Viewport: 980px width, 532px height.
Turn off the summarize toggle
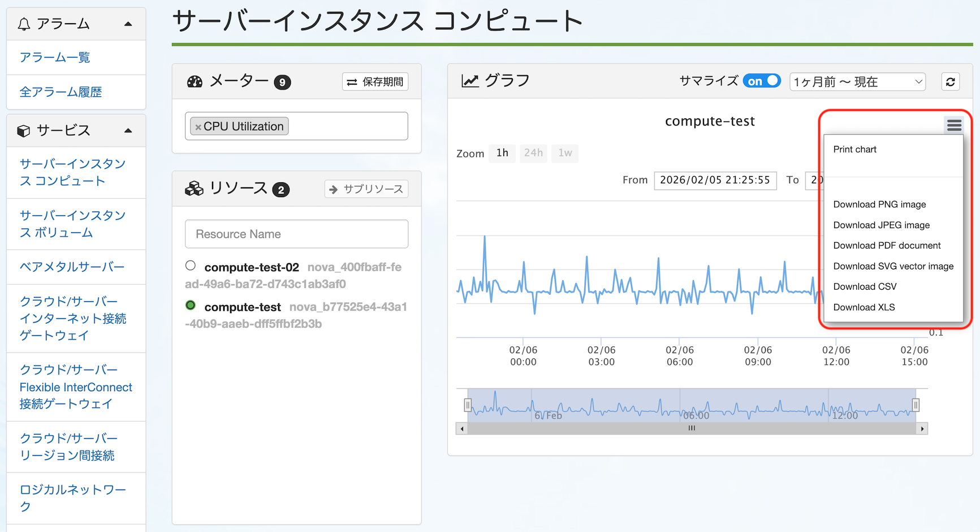point(761,81)
